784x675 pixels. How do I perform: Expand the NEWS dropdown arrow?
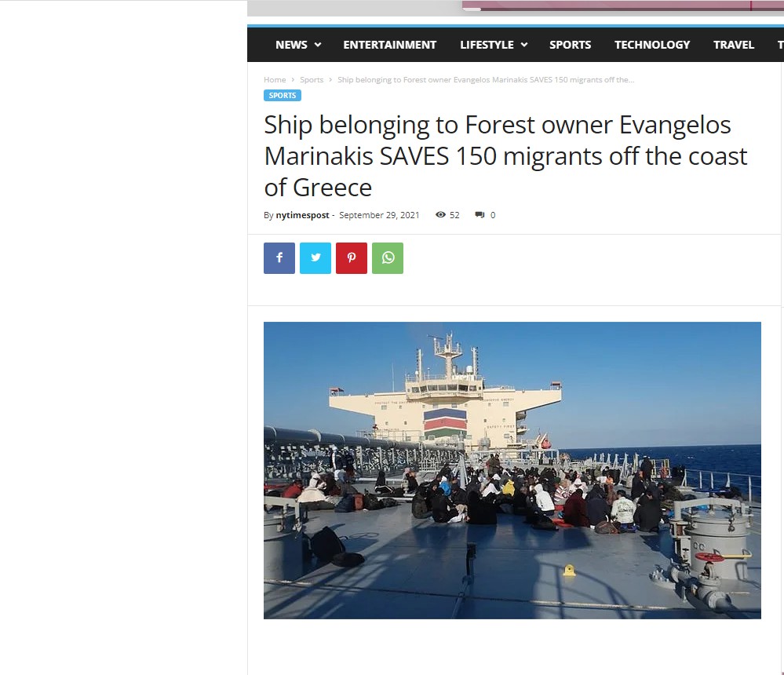pos(318,45)
